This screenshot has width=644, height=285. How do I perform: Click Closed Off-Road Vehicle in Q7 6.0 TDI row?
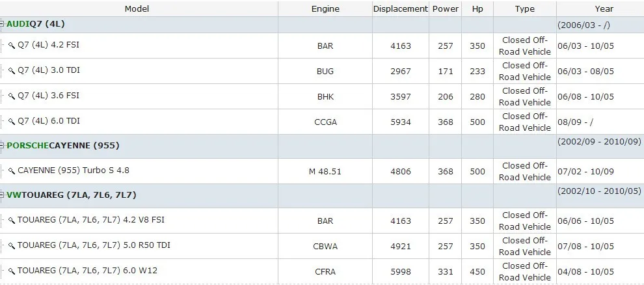(524, 122)
